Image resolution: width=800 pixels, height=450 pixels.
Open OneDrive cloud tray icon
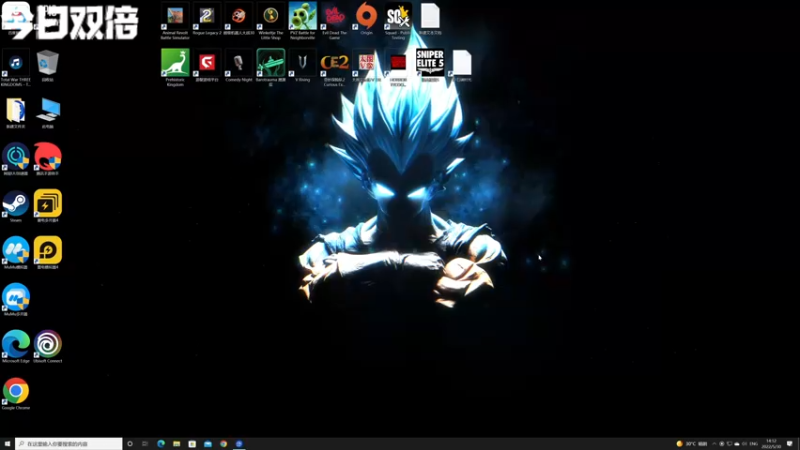pos(737,444)
